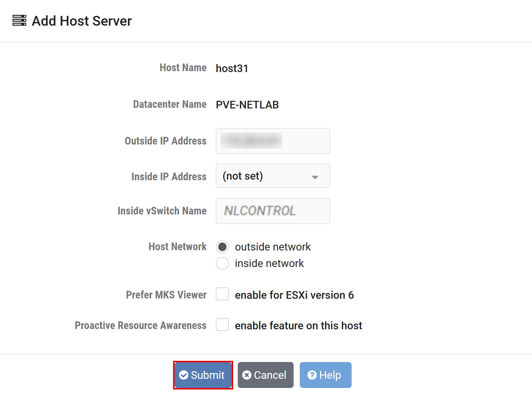
Task: Click the "inside network" label text
Action: tap(269, 263)
